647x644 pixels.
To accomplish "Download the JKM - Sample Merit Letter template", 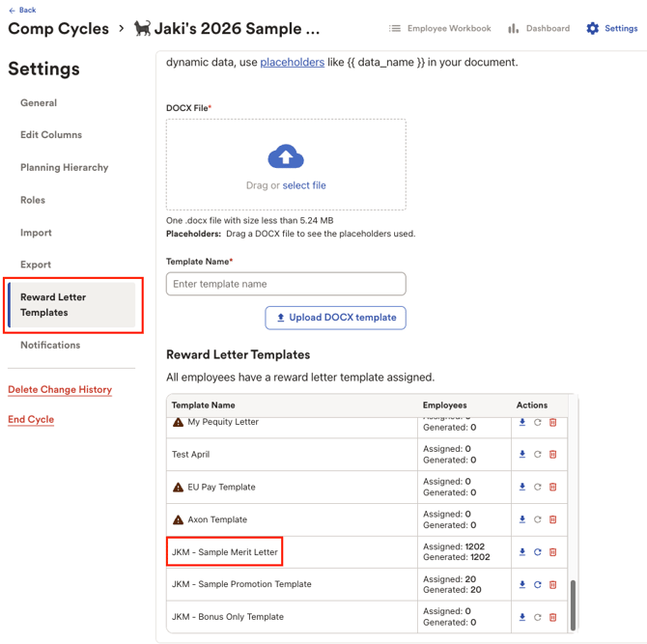I will pyautogui.click(x=522, y=551).
